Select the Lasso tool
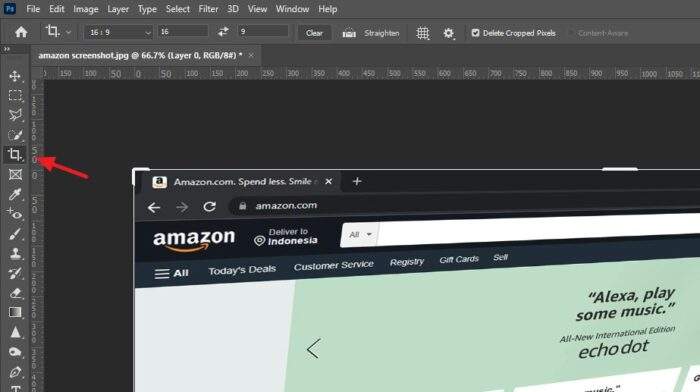Screen dimensions: 700x392 pyautogui.click(x=15, y=115)
